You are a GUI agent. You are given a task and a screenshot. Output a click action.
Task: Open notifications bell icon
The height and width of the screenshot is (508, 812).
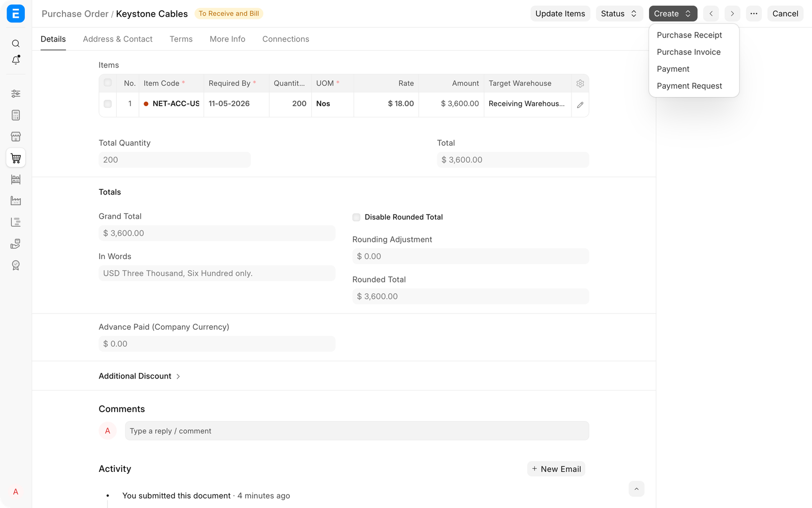pos(16,60)
